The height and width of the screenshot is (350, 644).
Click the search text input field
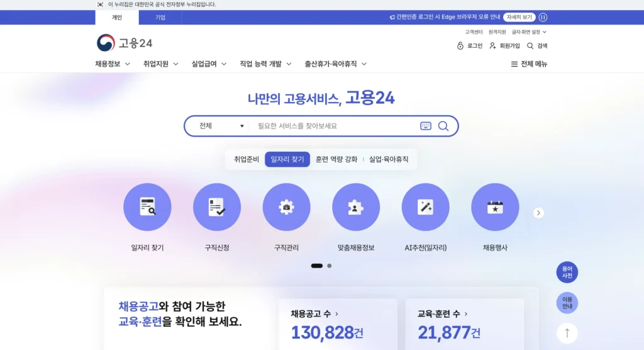[335, 126]
